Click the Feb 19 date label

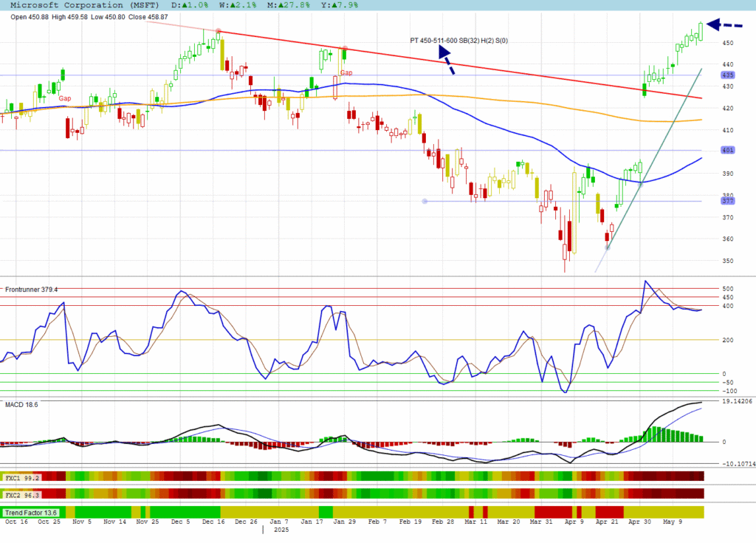[x=410, y=522]
